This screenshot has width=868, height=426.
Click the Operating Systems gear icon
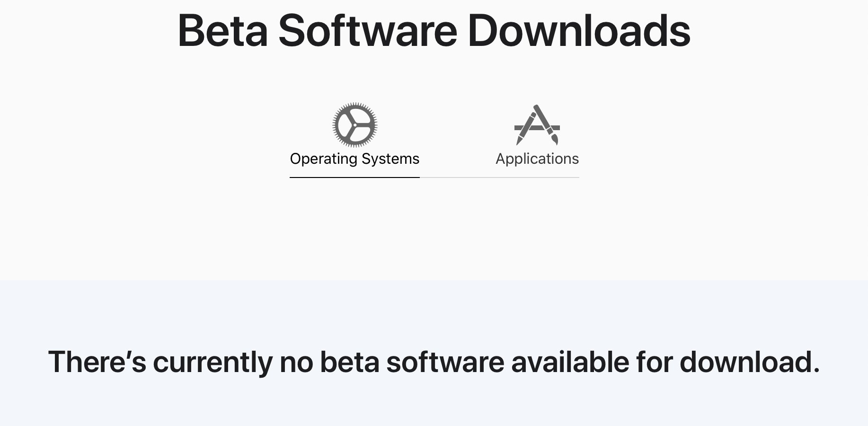(354, 125)
